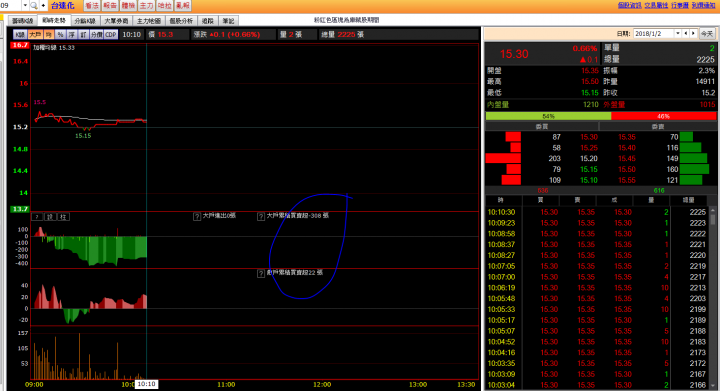
Task: Click the 設 settings icon in sub-chart toolbar
Action: [x=51, y=217]
